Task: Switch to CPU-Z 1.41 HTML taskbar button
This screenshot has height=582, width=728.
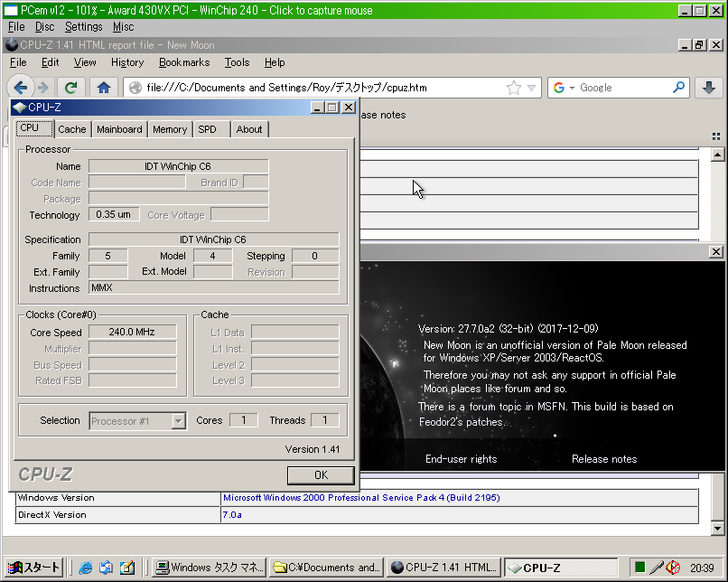Action: tap(443, 568)
